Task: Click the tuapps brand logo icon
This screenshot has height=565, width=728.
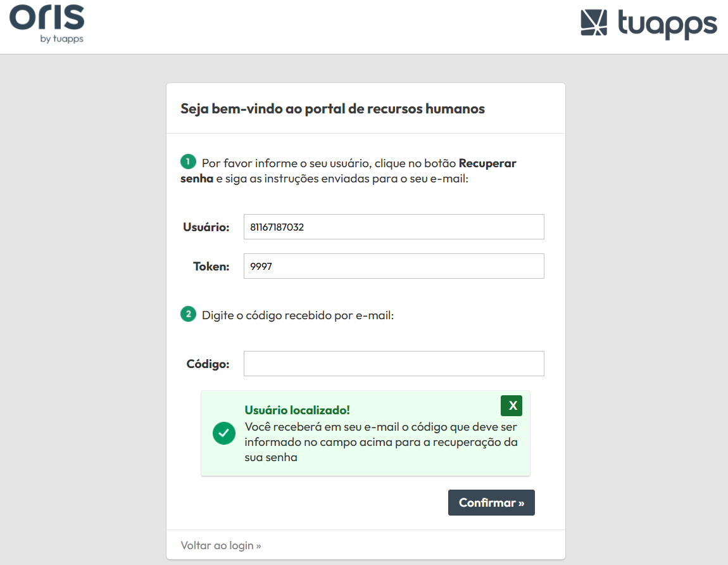Action: point(594,22)
